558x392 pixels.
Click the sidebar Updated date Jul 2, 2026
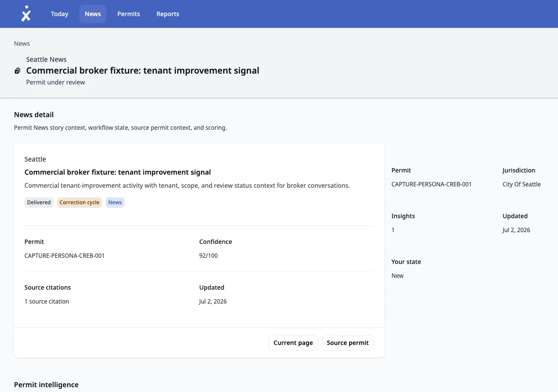(516, 230)
